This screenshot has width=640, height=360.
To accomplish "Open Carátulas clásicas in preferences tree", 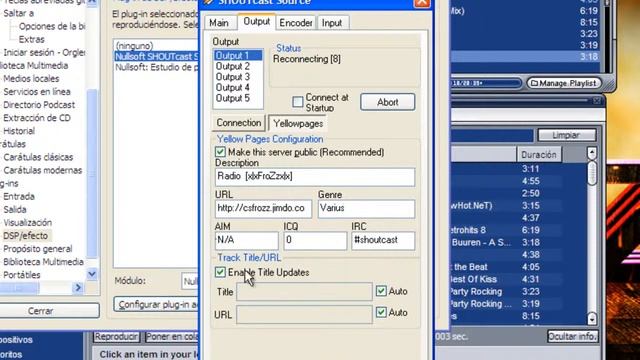I will click(x=38, y=157).
